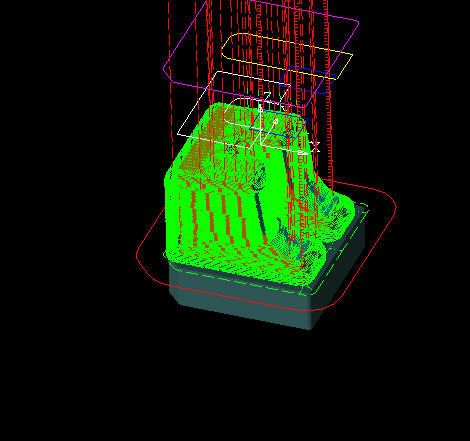Click the white coordinate axis triad origin
470x441 pixels.
click(261, 145)
